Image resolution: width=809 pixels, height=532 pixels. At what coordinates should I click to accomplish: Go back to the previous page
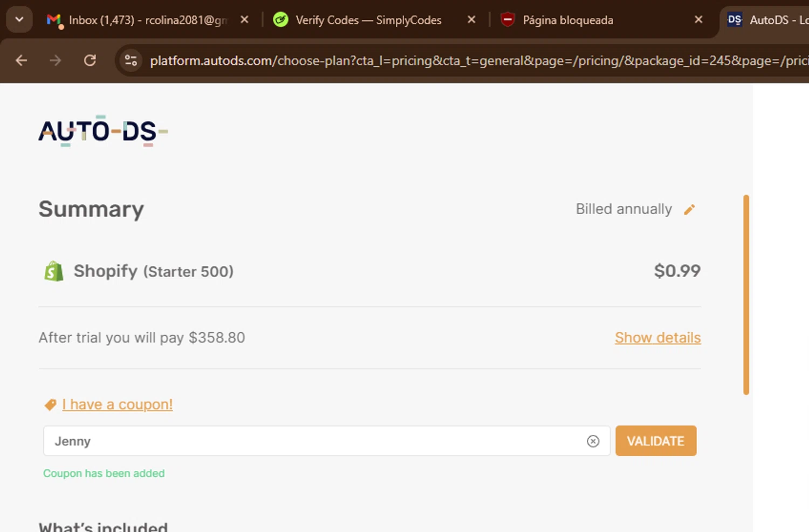coord(22,60)
